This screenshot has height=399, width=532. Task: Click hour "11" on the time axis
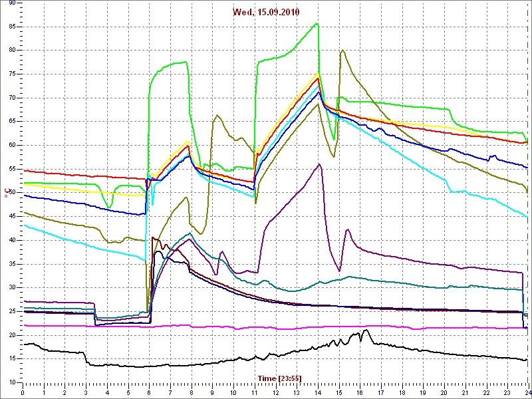[x=255, y=393]
